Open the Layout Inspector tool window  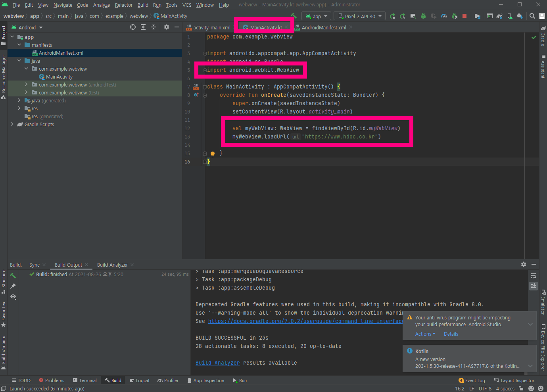514,380
